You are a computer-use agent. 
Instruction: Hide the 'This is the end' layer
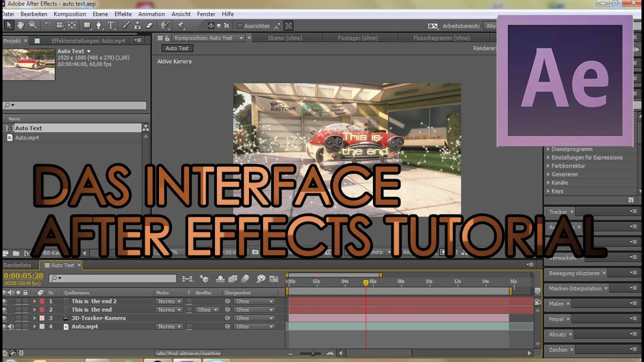click(5, 310)
